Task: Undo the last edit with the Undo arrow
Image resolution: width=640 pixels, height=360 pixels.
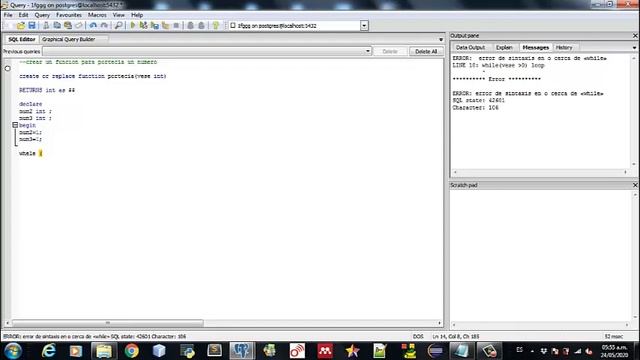Action: click(x=93, y=26)
